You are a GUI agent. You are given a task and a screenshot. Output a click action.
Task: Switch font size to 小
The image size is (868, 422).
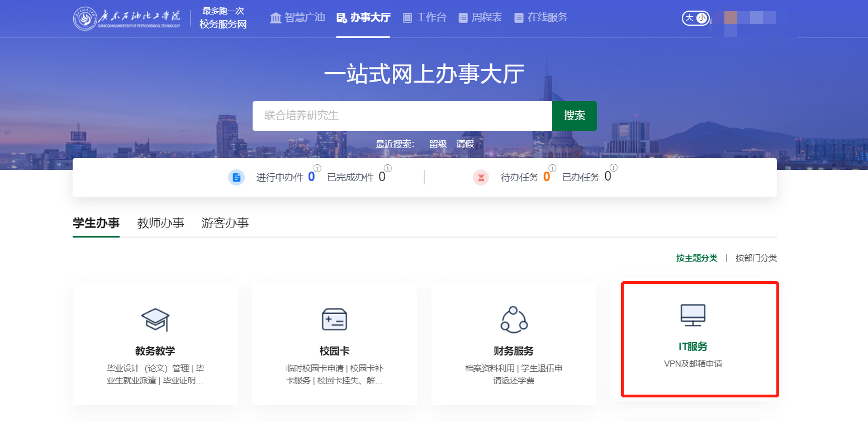tap(701, 18)
